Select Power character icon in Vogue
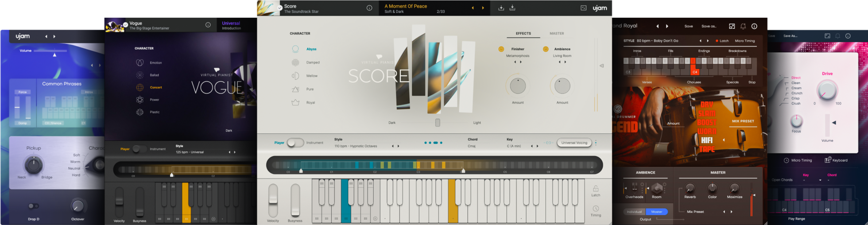 pyautogui.click(x=139, y=100)
